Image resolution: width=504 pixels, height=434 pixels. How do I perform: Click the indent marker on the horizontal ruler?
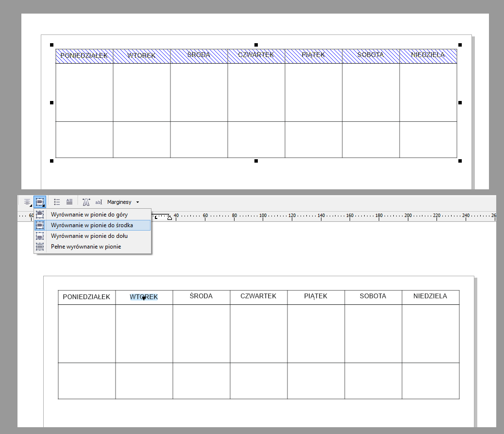click(x=169, y=217)
